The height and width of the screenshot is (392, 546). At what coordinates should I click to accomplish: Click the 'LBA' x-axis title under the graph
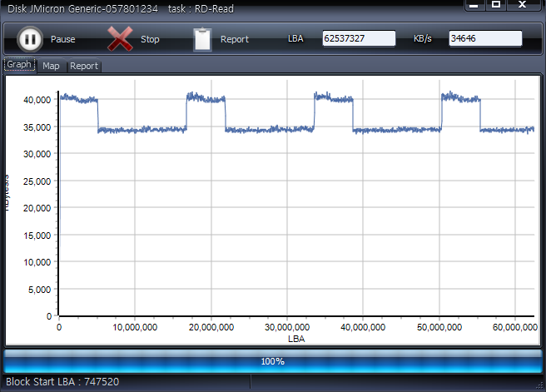tap(296, 339)
